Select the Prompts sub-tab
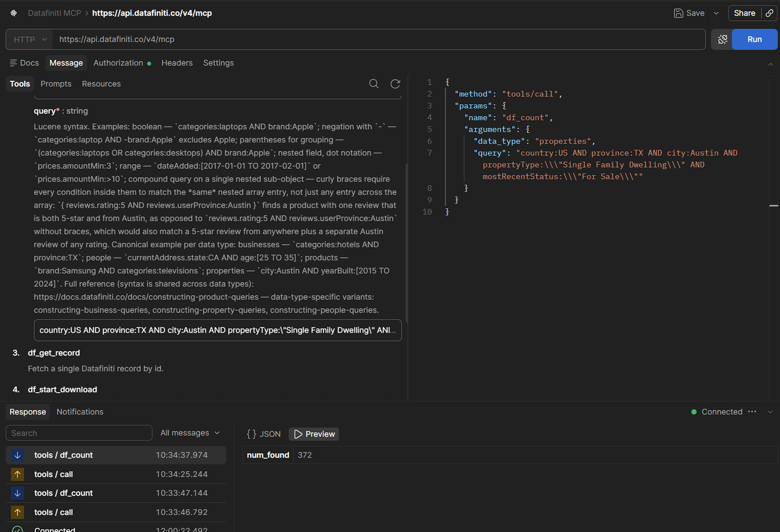This screenshot has height=532, width=780. [x=56, y=84]
